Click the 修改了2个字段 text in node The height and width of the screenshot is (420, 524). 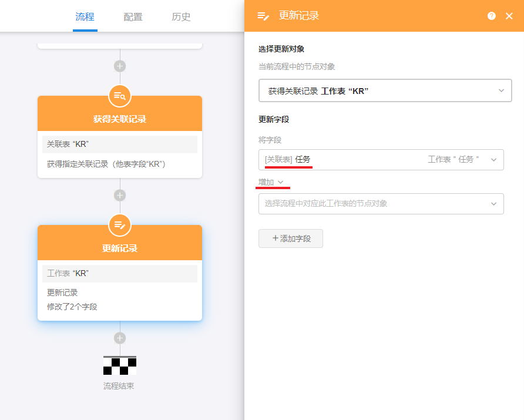pos(72,306)
